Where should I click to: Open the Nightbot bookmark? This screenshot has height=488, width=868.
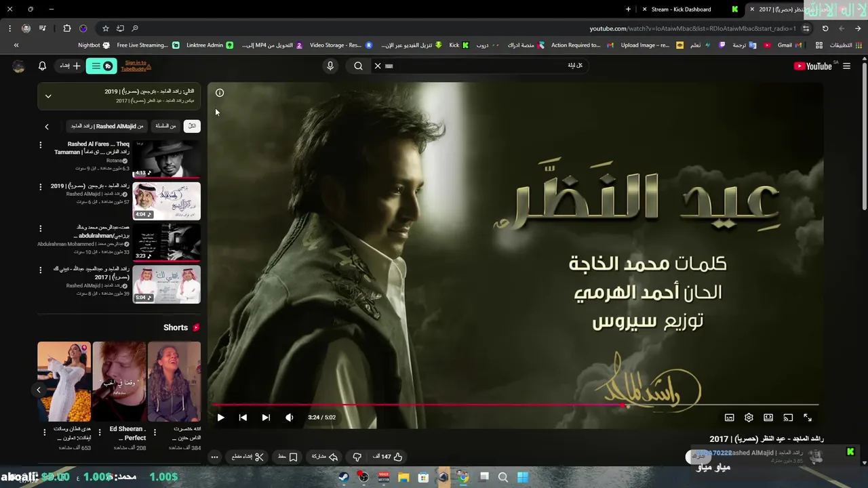(94, 45)
